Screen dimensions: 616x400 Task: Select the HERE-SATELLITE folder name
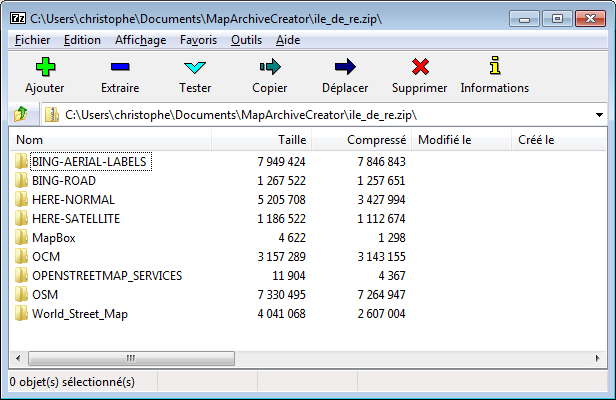click(76, 218)
